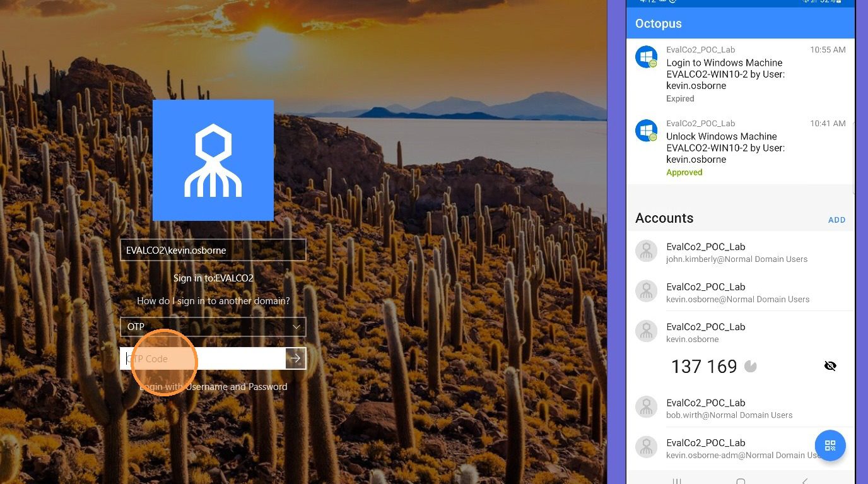Tap the floating QR code scan button
Screen dimensions: 868x484
click(x=830, y=446)
